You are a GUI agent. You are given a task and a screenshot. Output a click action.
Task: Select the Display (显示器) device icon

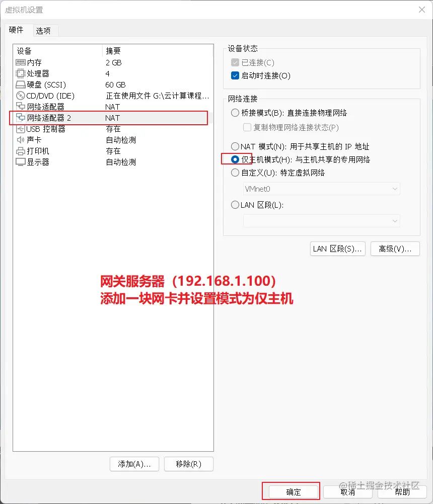(20, 162)
